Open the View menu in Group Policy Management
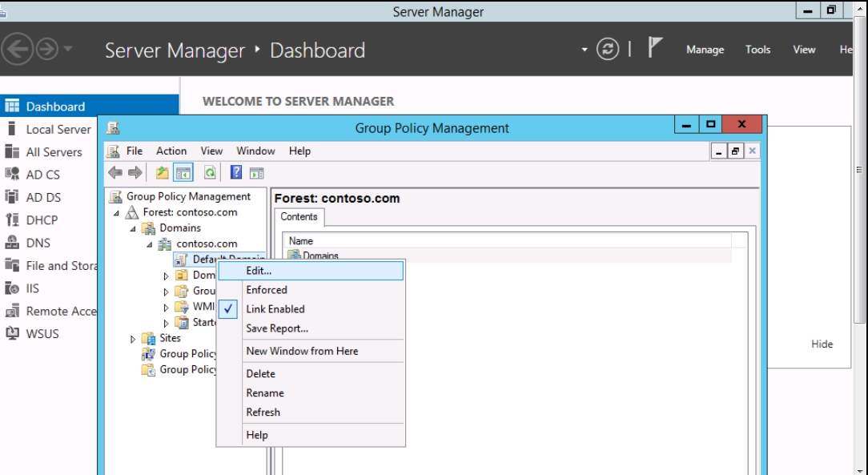 (x=211, y=151)
